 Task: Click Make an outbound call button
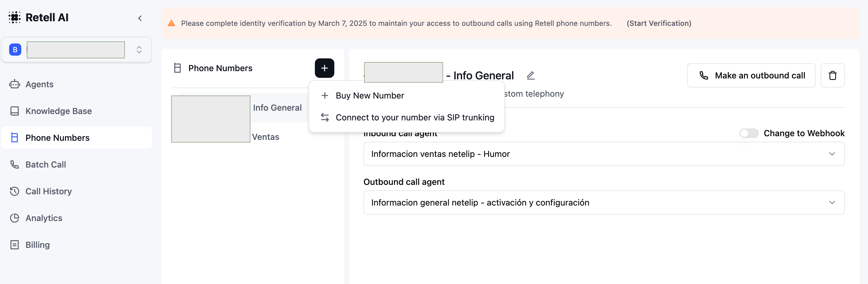pos(751,75)
